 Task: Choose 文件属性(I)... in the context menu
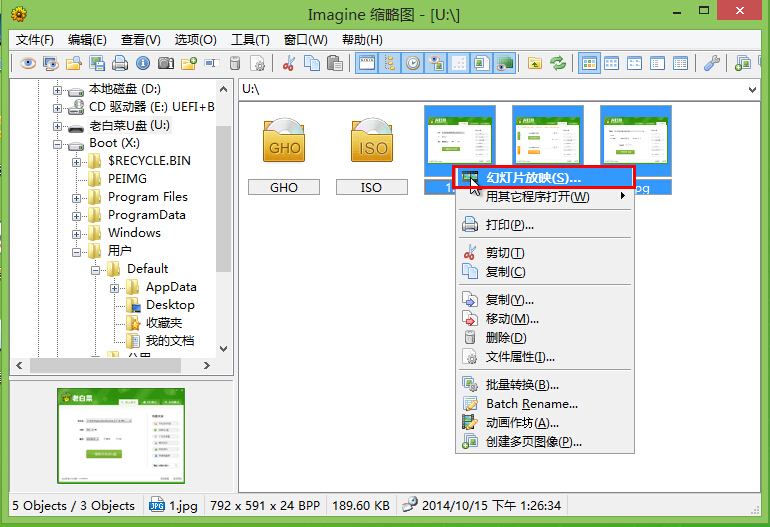544,357
